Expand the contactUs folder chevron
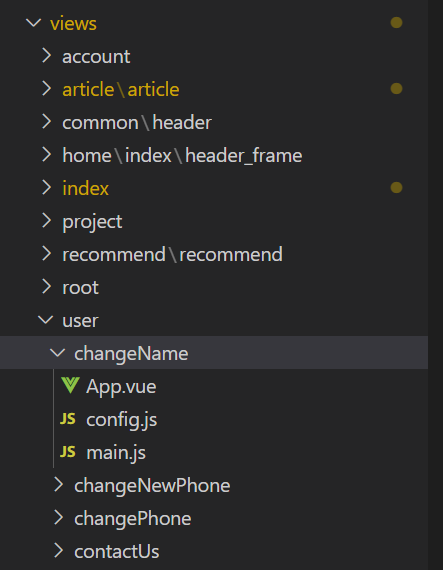 click(58, 551)
